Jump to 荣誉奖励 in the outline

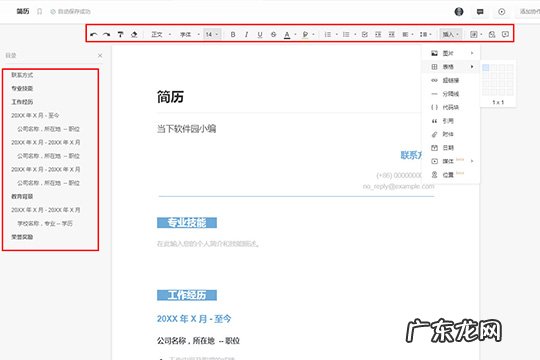22,237
